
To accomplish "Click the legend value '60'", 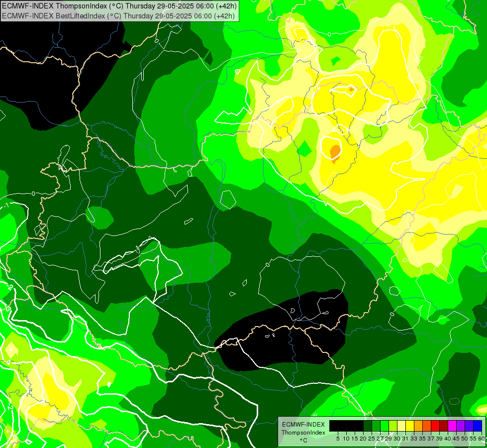I will [x=482, y=439].
